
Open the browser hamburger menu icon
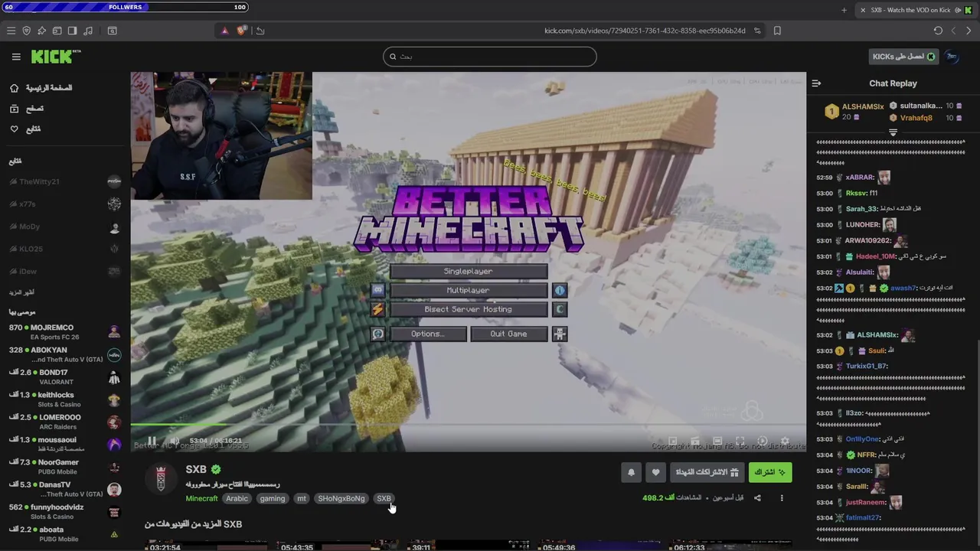11,31
